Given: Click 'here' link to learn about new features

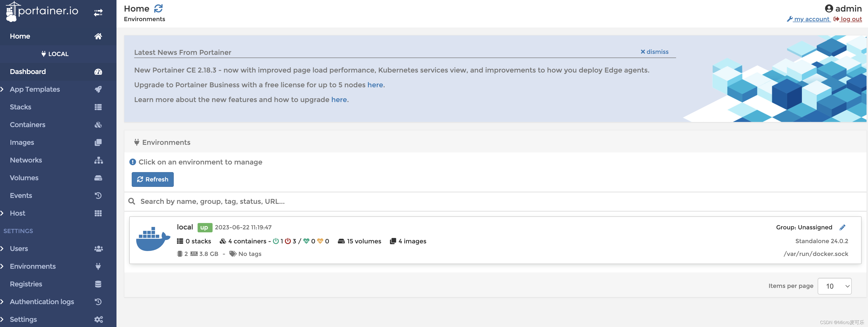Looking at the screenshot, I should pyautogui.click(x=339, y=99).
